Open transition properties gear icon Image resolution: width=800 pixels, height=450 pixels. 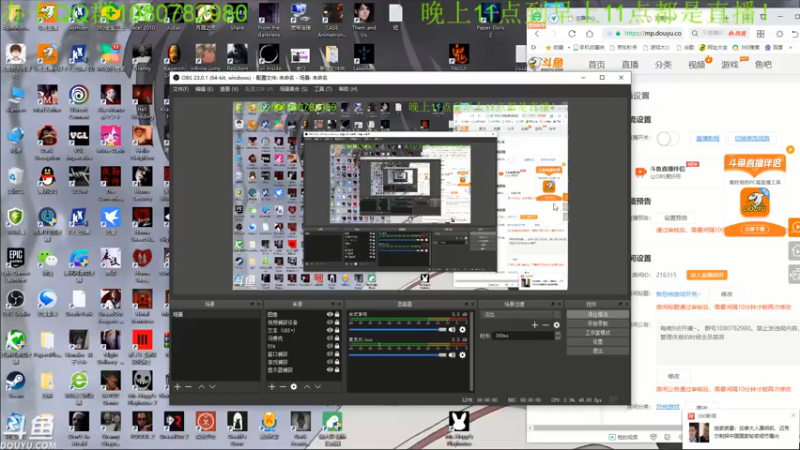click(557, 325)
